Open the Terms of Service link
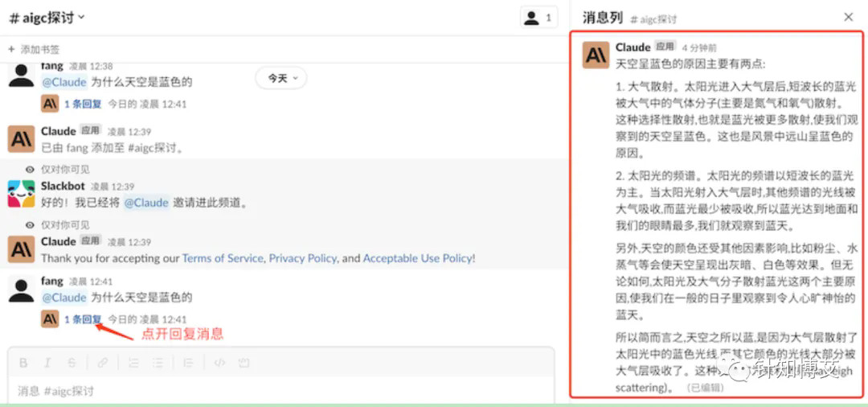 click(x=223, y=258)
